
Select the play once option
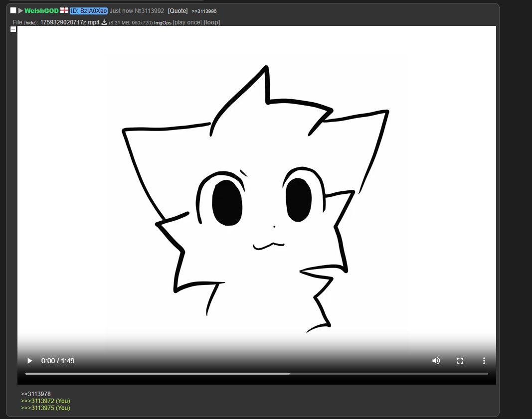(x=187, y=22)
